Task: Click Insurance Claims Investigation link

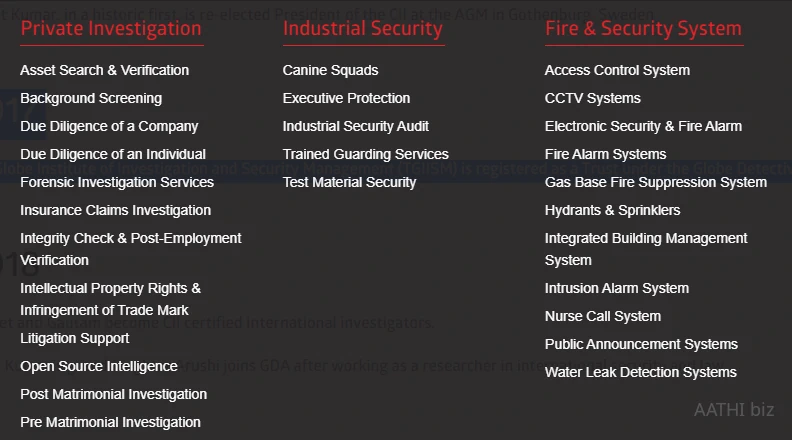Action: (x=115, y=210)
